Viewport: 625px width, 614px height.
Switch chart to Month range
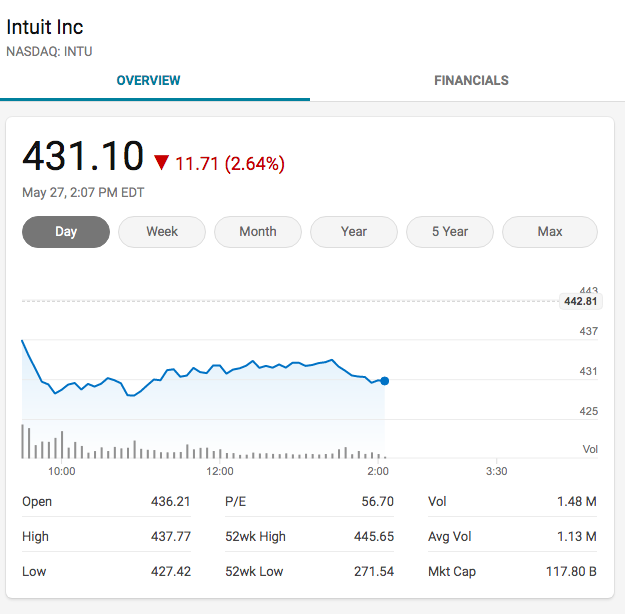(258, 232)
